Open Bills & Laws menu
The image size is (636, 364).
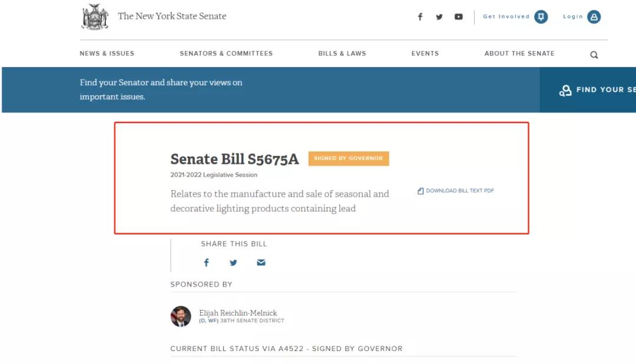click(342, 54)
